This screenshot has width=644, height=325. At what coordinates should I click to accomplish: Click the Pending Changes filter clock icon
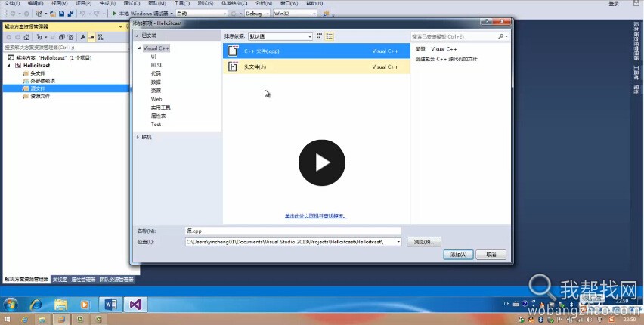[39, 37]
